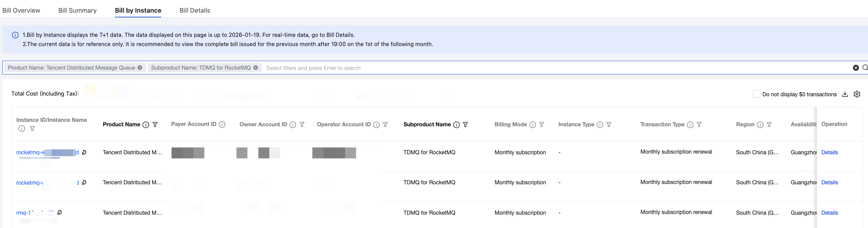Remove the Product Name filter tag
This screenshot has height=228, width=868.
coord(140,68)
